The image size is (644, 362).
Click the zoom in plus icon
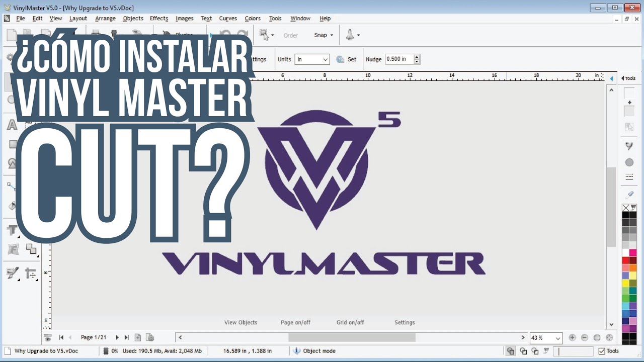click(x=572, y=338)
